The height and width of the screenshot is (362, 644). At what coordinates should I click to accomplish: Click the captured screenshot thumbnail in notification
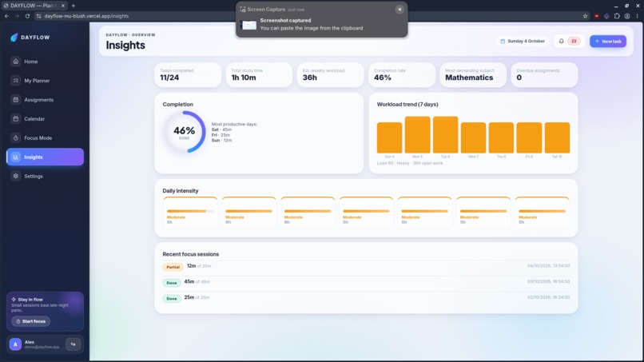point(249,25)
